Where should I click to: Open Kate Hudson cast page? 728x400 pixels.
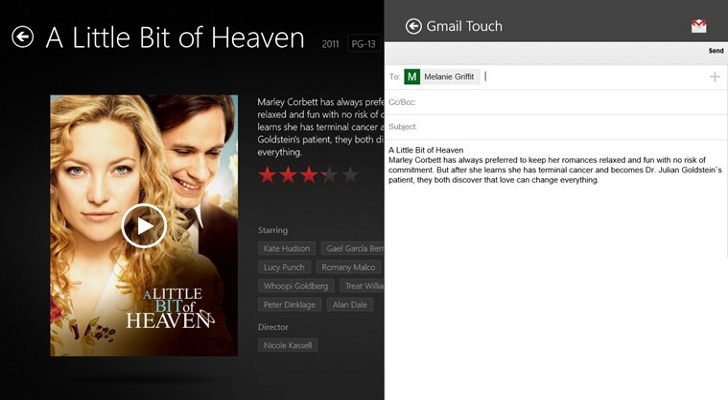click(x=287, y=248)
